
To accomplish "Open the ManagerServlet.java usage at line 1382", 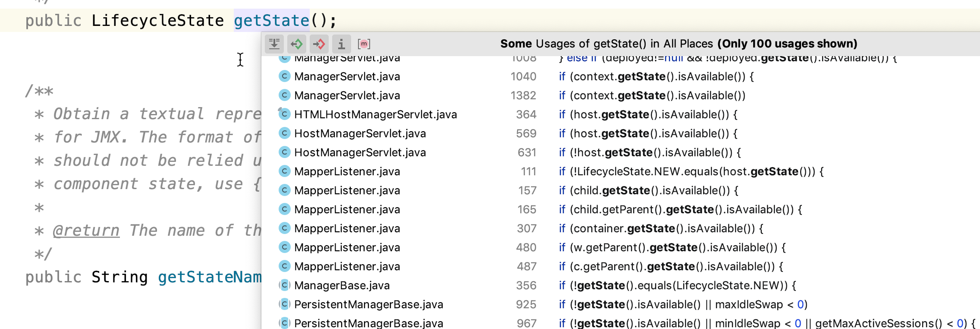I will click(x=347, y=95).
